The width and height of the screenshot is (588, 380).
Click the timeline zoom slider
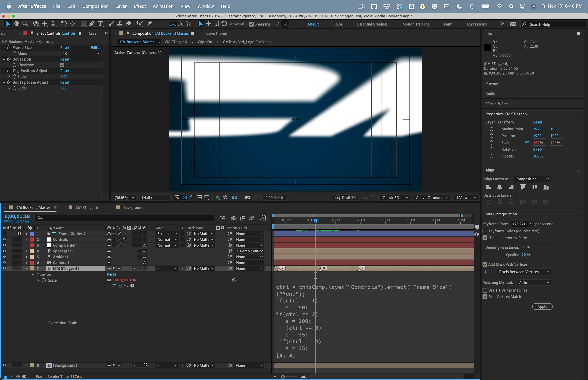[283, 377]
